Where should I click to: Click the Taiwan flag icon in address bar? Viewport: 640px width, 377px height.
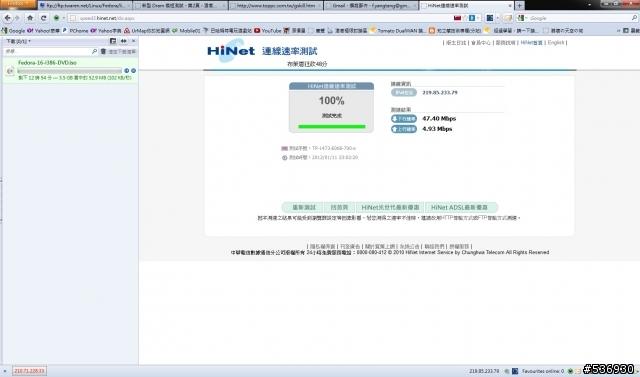(457, 18)
